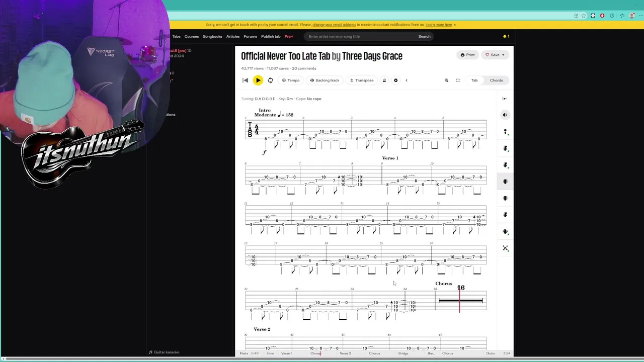Click the speaker volume icon in track sidebar
644x362 pixels.
pos(505,115)
